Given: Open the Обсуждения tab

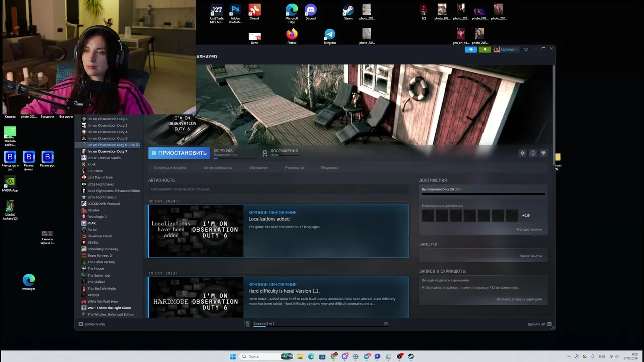Looking at the screenshot, I should coord(259,167).
